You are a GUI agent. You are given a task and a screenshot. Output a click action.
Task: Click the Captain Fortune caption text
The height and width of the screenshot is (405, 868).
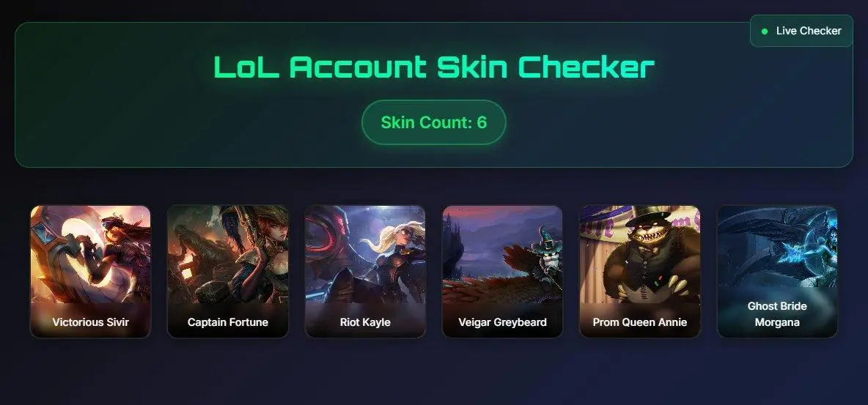pos(227,322)
